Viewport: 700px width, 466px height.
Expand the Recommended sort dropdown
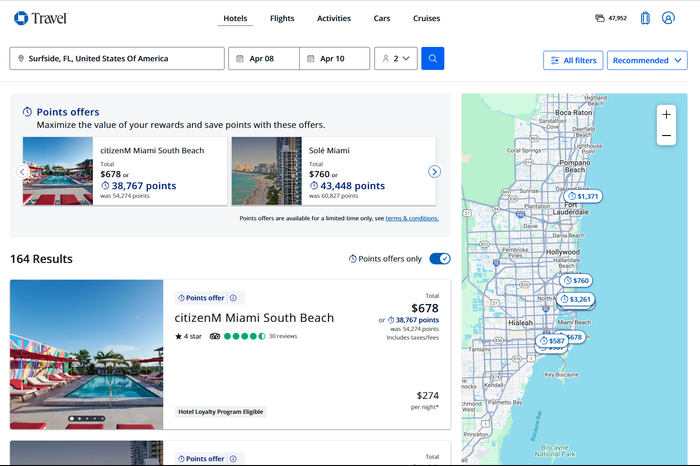click(647, 60)
